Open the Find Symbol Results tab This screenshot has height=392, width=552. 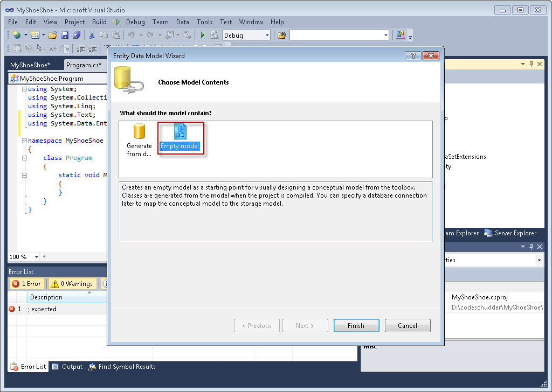click(122, 367)
